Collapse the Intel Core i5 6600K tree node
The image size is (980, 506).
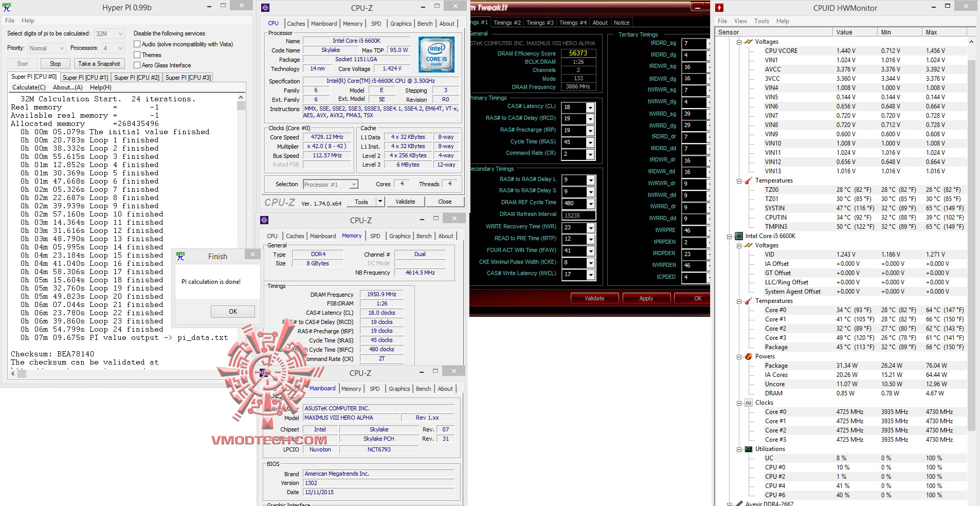click(729, 237)
